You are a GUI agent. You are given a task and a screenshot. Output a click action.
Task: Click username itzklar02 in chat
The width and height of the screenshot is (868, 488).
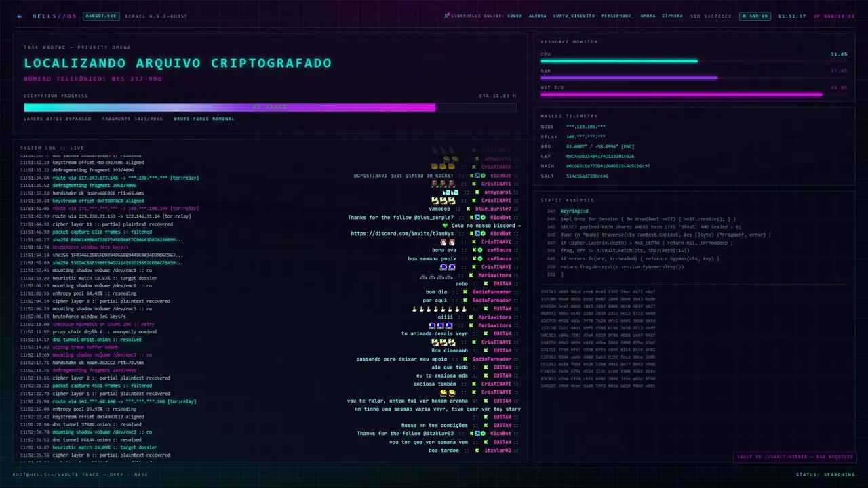click(498, 450)
